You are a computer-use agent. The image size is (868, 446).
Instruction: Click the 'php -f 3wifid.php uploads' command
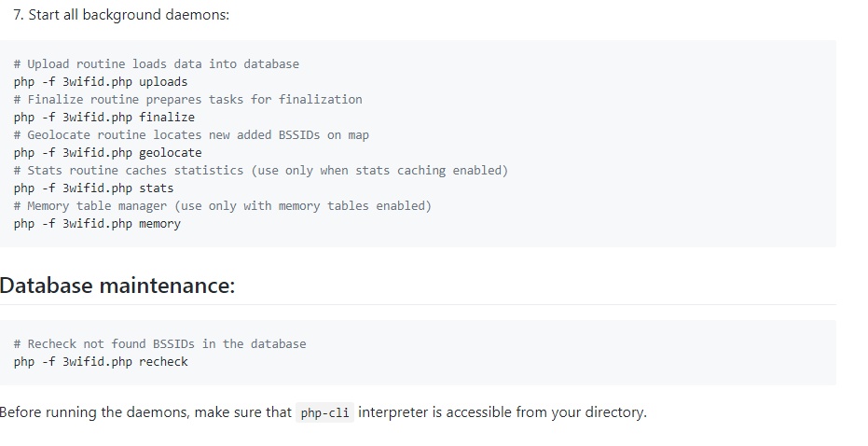[101, 81]
